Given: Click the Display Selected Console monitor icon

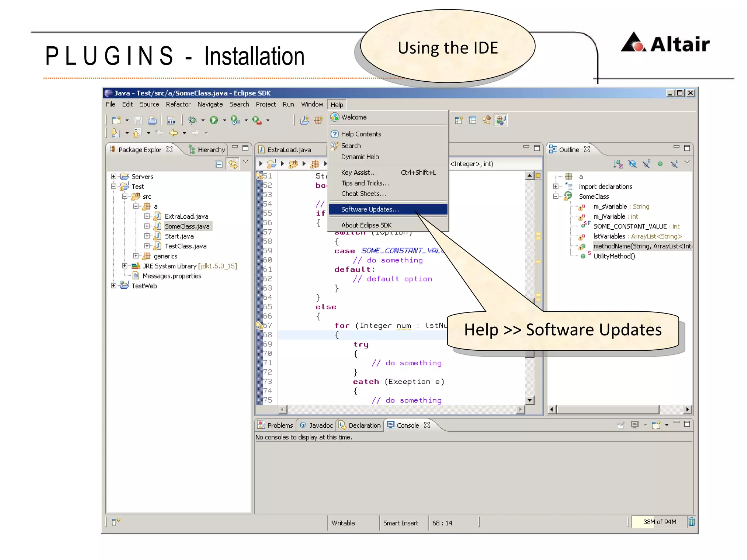Looking at the screenshot, I should click(x=635, y=425).
